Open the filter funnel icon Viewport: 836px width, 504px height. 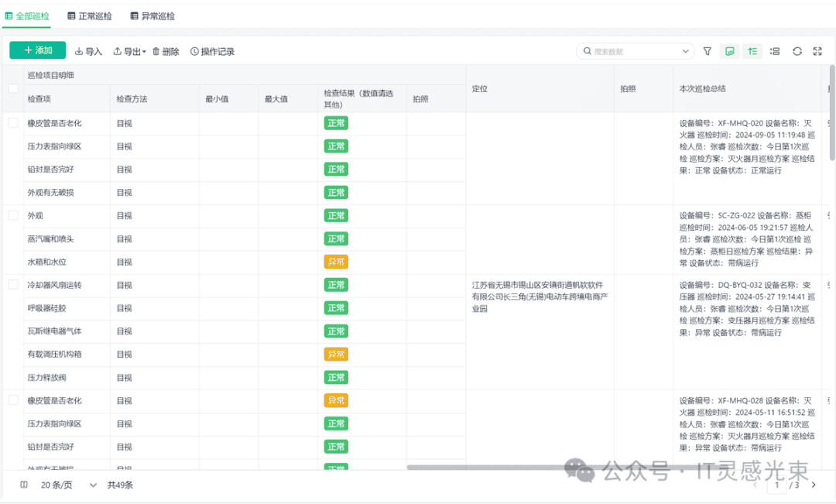point(708,51)
